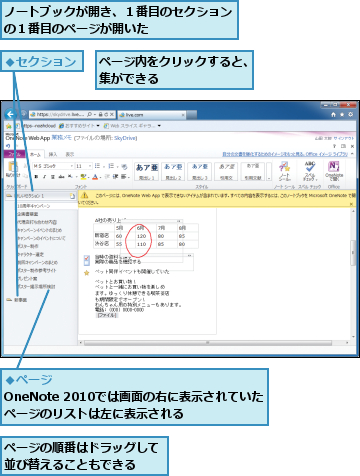Toggle the to-do checkbox tag in note
Screen dimensions: 360x476
[x=87, y=260]
